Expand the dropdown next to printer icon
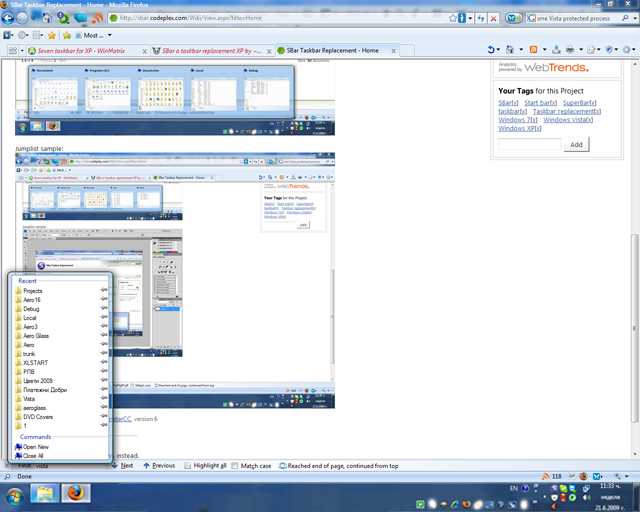Viewport: 640px width, 512px height. click(580, 50)
